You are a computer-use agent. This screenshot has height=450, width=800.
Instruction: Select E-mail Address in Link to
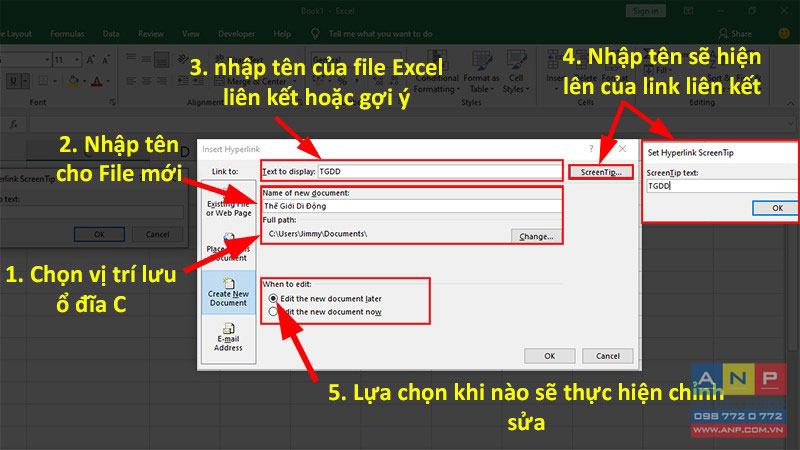point(228,337)
